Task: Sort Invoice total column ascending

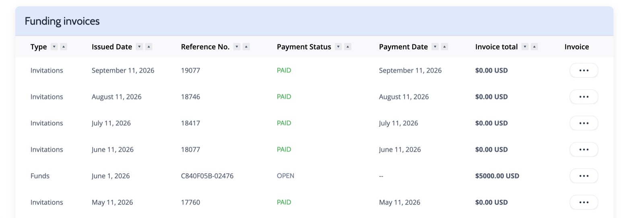Action: [x=534, y=47]
